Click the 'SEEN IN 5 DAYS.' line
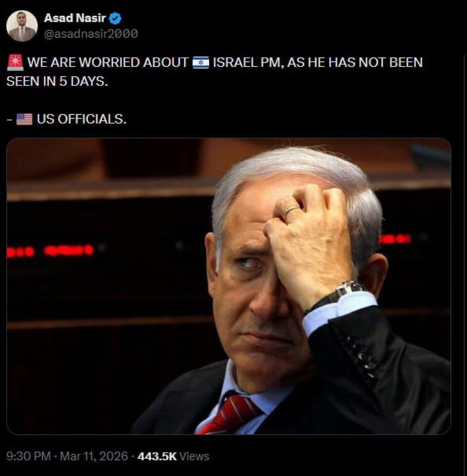 tap(57, 81)
